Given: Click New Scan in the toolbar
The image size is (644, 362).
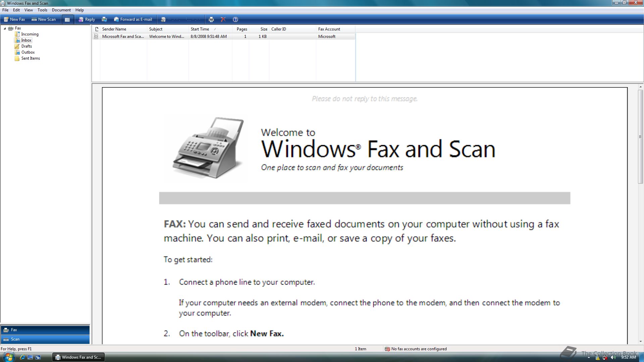Looking at the screenshot, I should coord(44,19).
